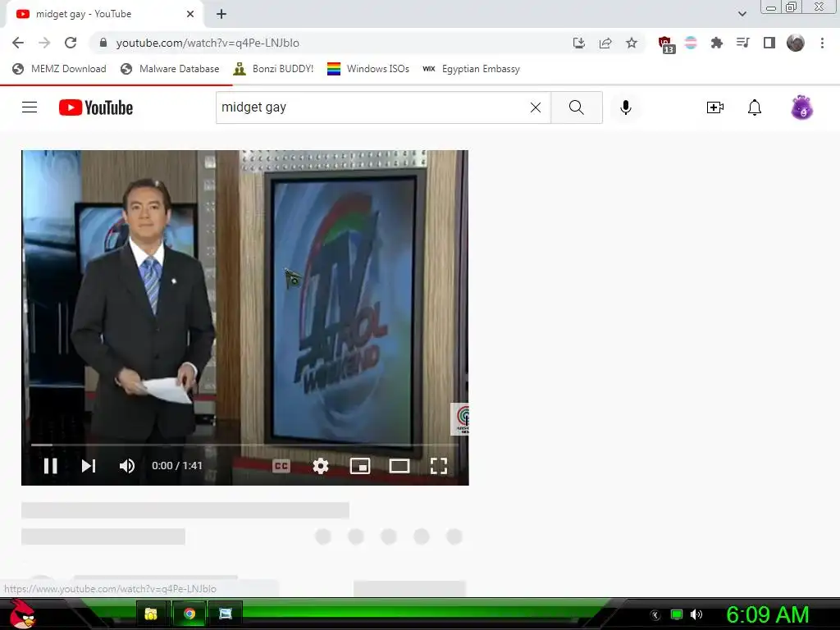Screen dimensions: 840x630
Task: Open YouTube notifications bell
Action: (x=755, y=107)
